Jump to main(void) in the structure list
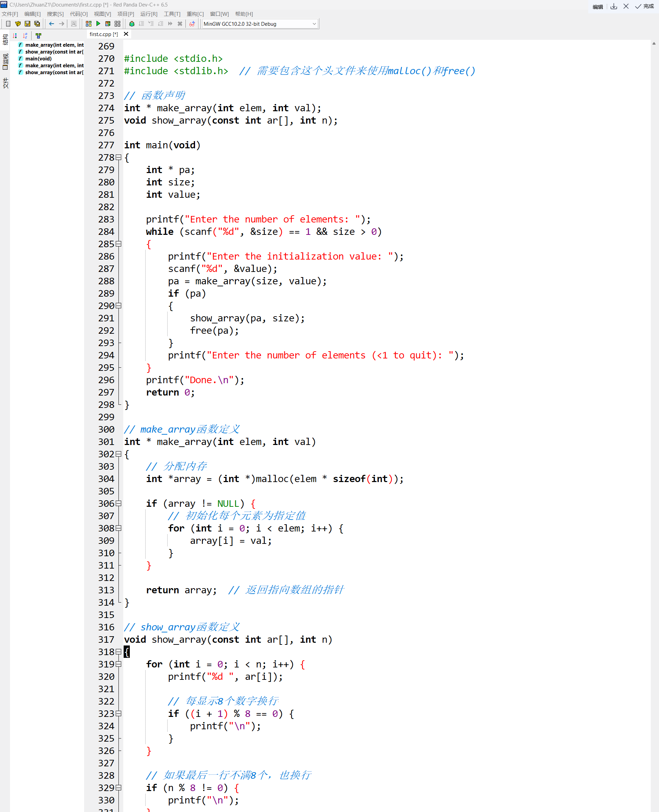 click(38, 59)
